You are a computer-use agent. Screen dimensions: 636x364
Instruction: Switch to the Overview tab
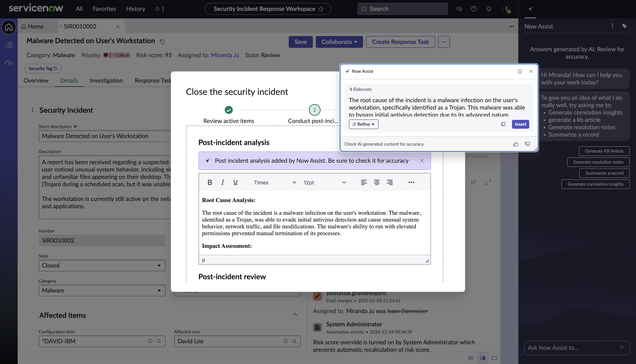click(36, 81)
